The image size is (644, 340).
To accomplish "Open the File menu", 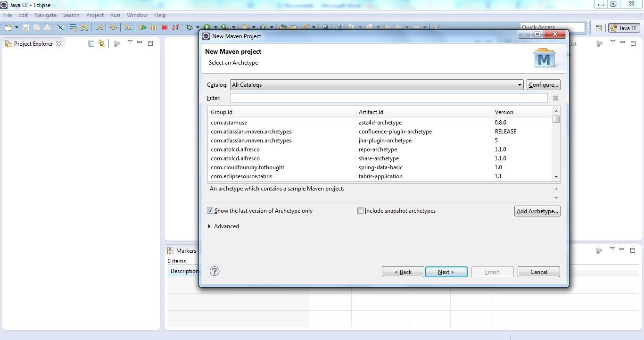I will 8,15.
